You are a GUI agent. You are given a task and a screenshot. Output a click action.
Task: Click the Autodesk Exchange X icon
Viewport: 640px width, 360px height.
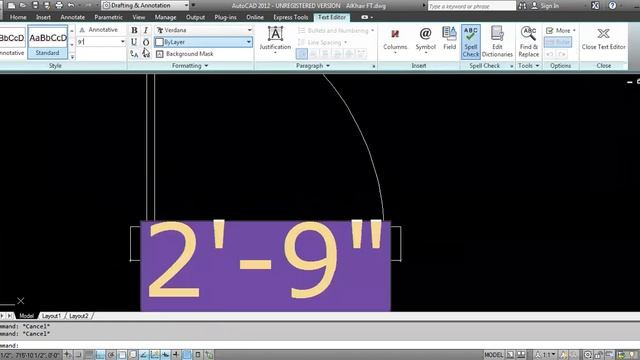tap(596, 6)
